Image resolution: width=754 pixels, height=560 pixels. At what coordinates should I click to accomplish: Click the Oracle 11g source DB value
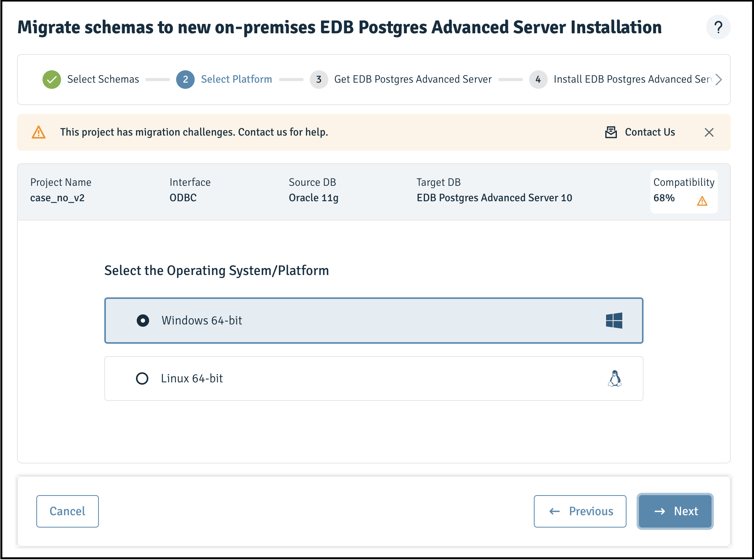click(314, 198)
